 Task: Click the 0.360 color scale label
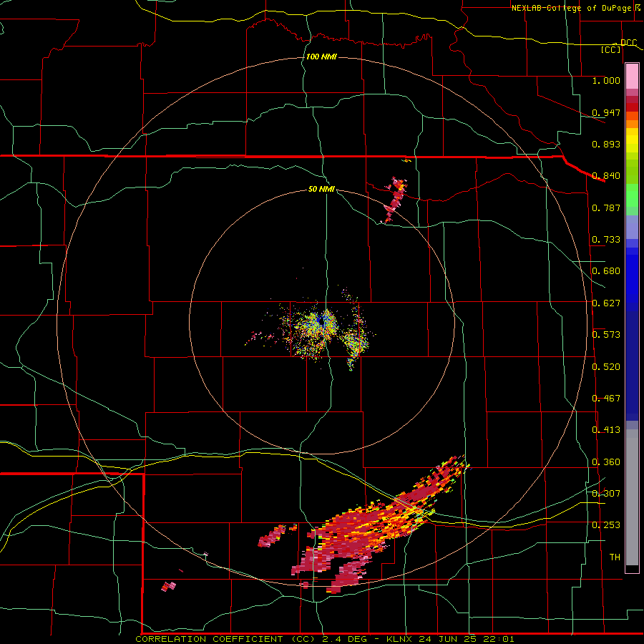(x=606, y=462)
